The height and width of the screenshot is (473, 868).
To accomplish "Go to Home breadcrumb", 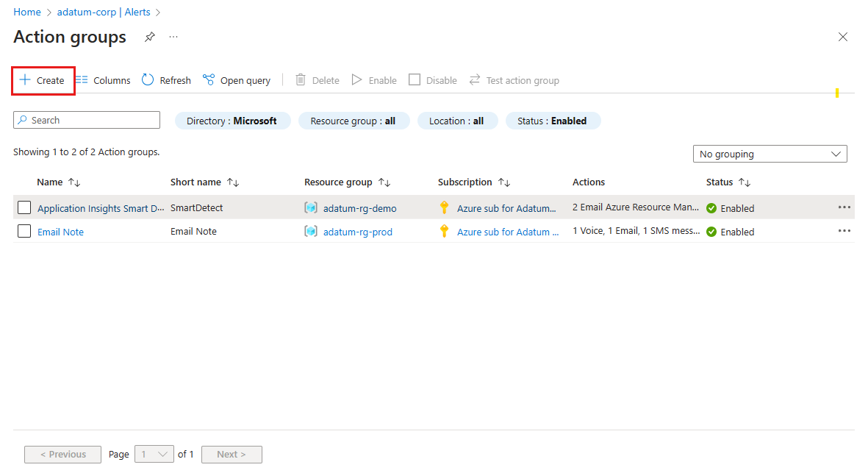I will 27,13.
